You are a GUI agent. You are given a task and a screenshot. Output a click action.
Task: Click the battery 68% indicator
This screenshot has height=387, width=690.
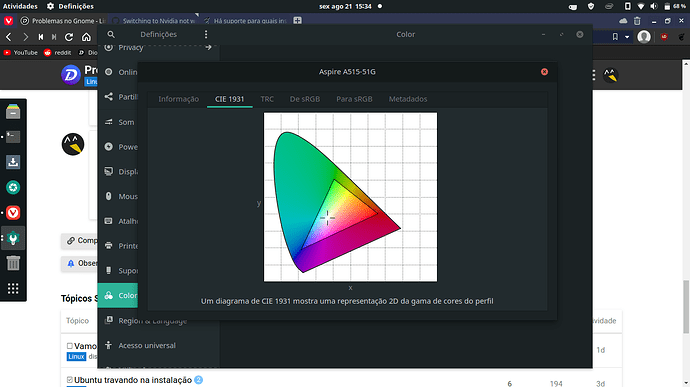point(675,6)
